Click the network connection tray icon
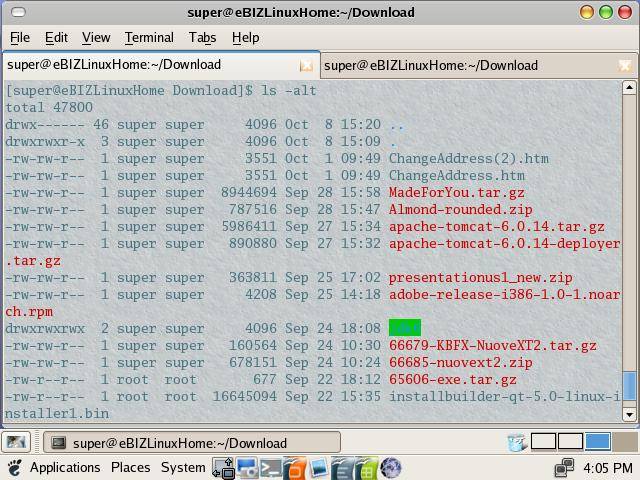Screen dimensions: 640x480 (x=565, y=467)
